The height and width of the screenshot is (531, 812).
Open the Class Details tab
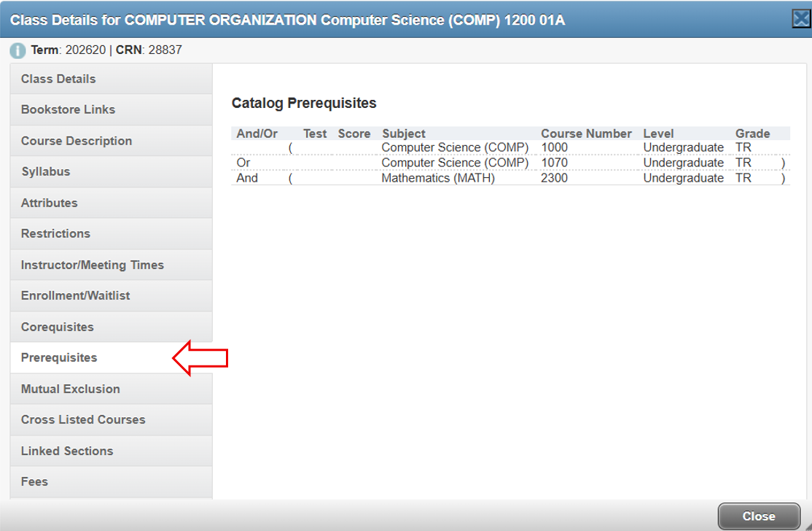point(58,79)
